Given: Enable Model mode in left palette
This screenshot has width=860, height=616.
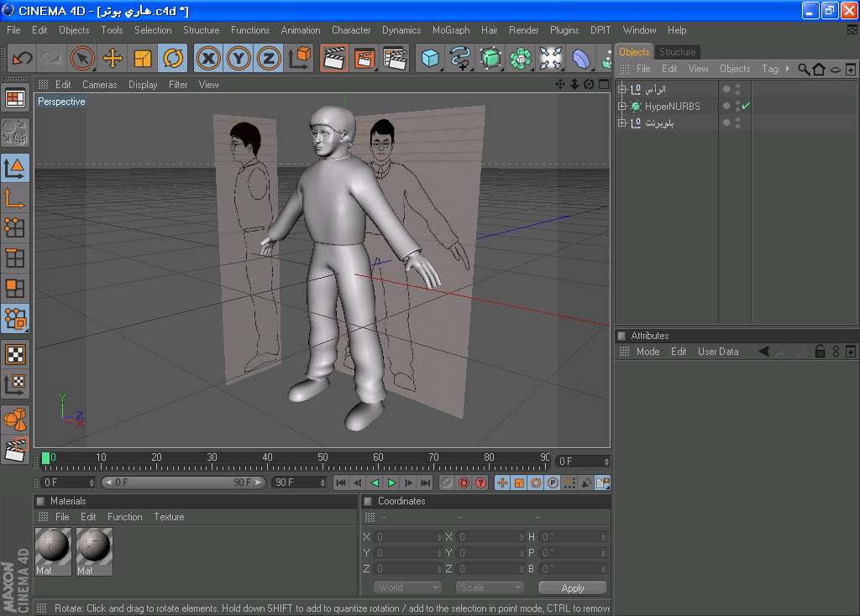Looking at the screenshot, I should click(15, 168).
